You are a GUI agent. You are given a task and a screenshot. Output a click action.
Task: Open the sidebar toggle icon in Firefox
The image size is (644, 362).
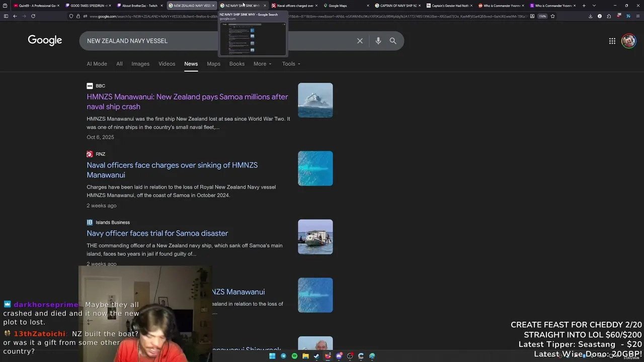point(6,16)
